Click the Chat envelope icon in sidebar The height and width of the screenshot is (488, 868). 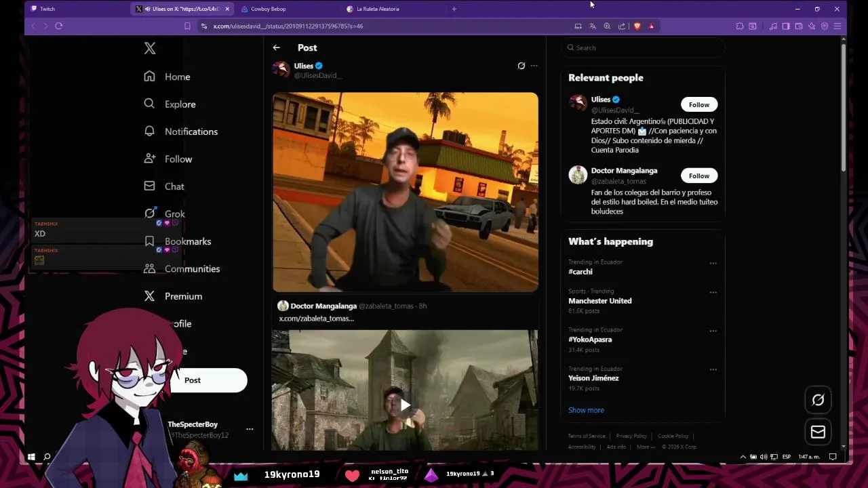149,186
